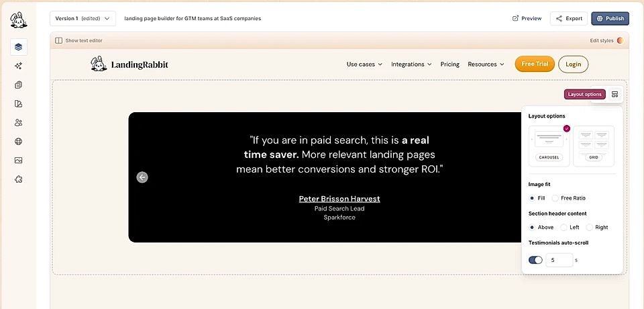The width and height of the screenshot is (644, 309).
Task: Click the layout options grid icon
Action: (614, 94)
